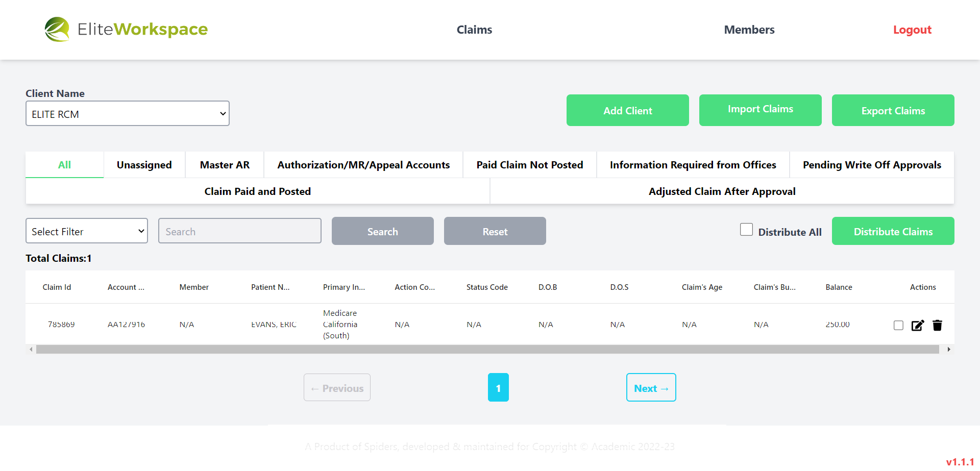980x471 pixels.
Task: Open the Claims menu
Action: pyautogui.click(x=474, y=30)
